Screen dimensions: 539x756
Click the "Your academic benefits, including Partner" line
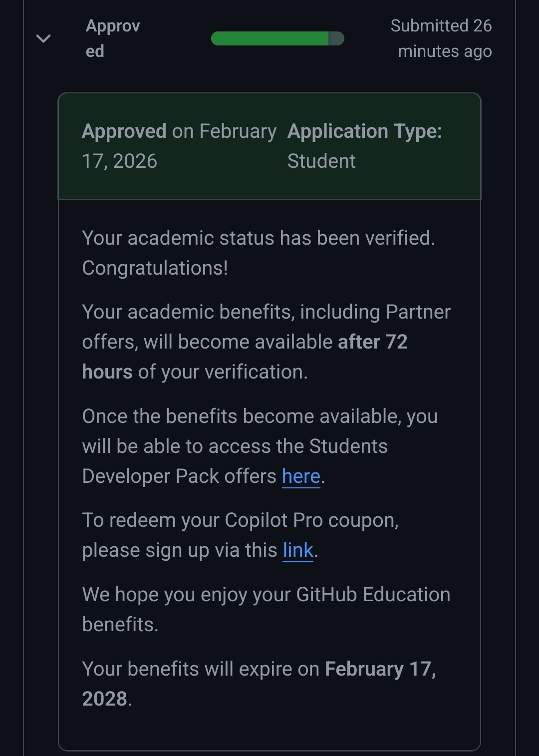266,312
